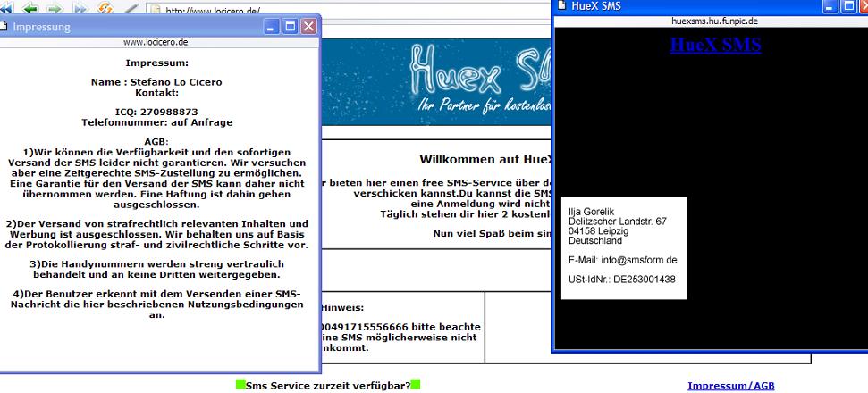Click the HueX SMS window title page icon

pyautogui.click(x=561, y=5)
